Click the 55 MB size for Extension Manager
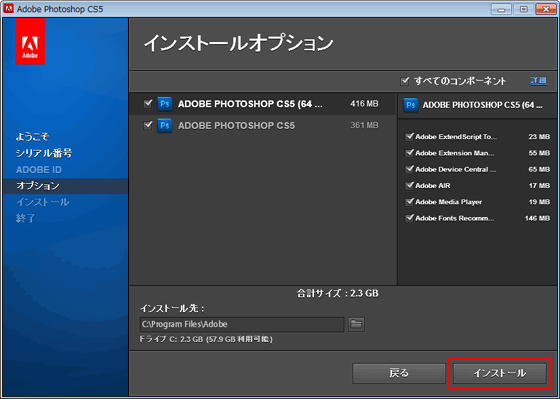Image resolution: width=560 pixels, height=399 pixels. (539, 153)
